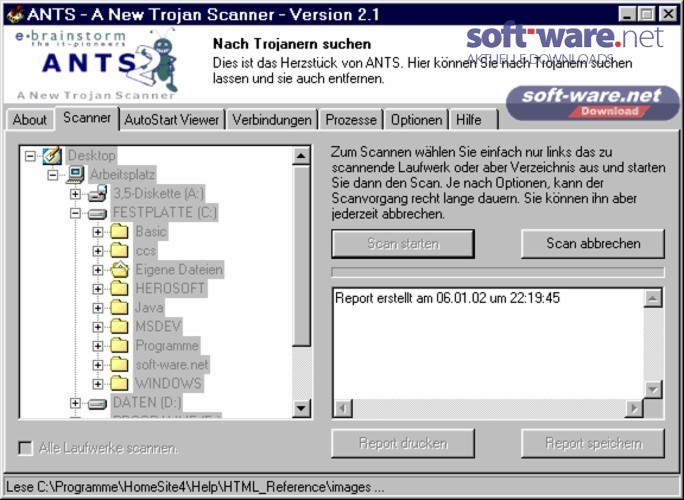Image resolution: width=684 pixels, height=500 pixels.
Task: Click the DATEN (D:) drive icon
Action: 97,404
